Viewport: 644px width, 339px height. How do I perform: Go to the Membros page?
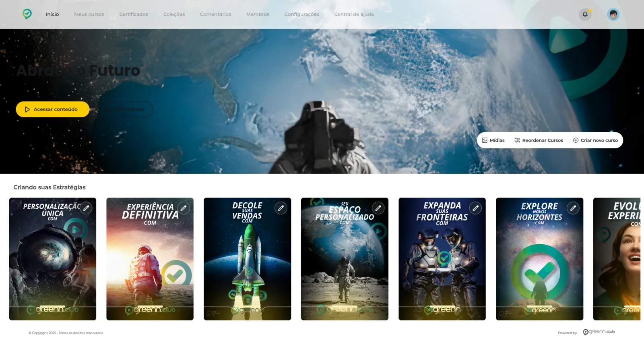point(258,14)
